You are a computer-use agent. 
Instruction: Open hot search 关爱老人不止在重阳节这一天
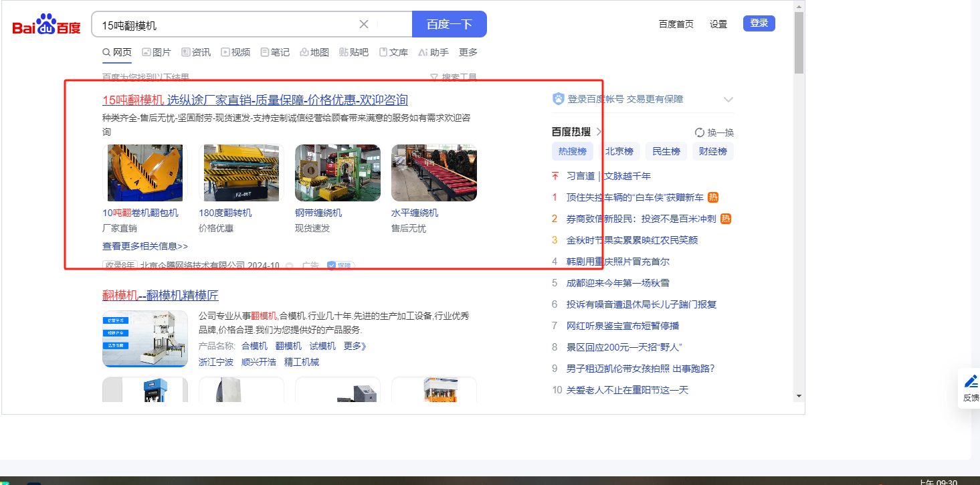pyautogui.click(x=627, y=390)
